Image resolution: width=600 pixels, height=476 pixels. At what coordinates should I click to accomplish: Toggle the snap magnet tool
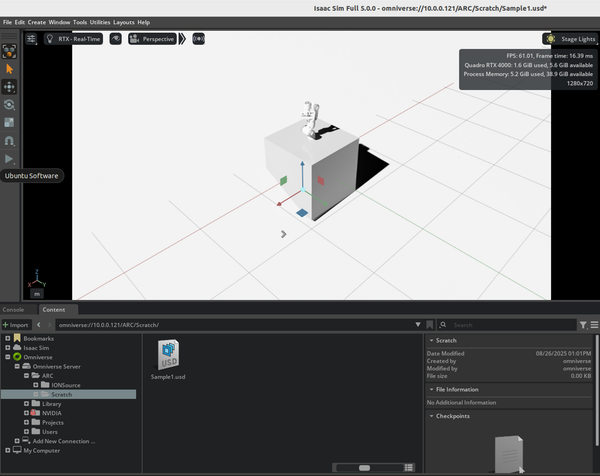point(10,141)
